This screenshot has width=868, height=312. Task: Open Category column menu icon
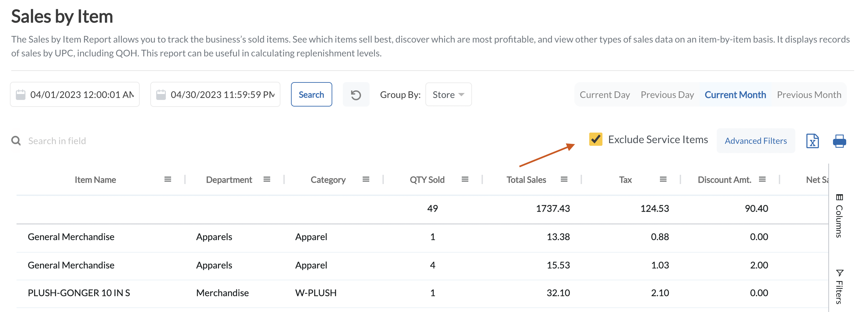coord(366,179)
